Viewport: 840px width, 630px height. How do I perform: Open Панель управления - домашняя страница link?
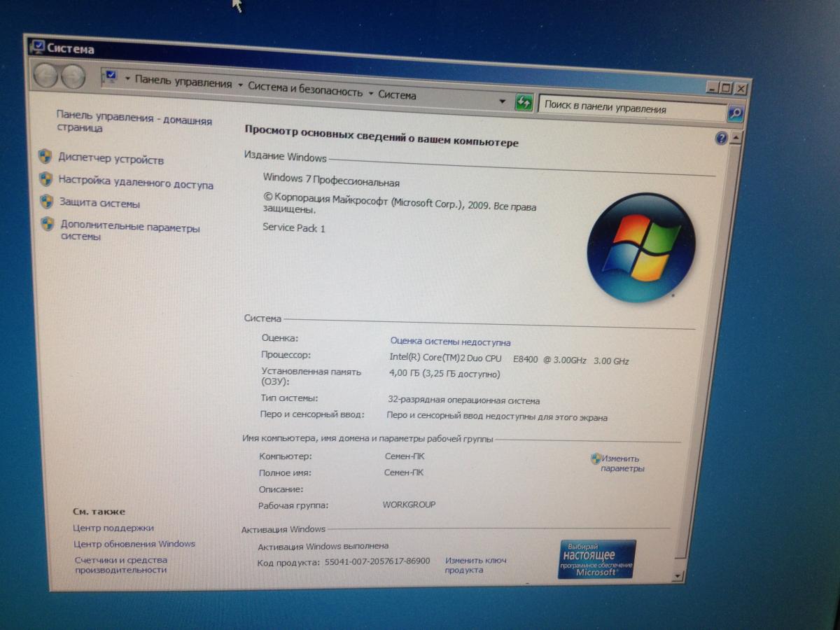134,121
